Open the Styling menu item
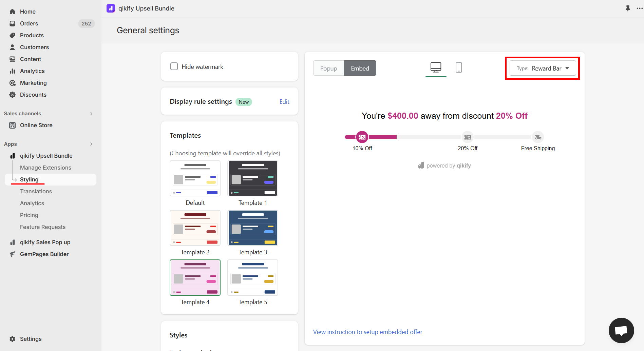 [x=51, y=179]
